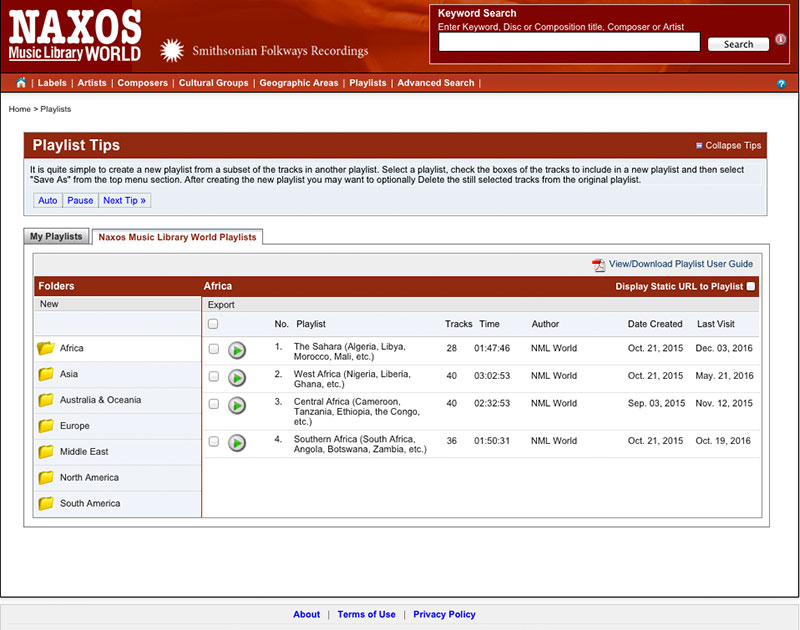
Task: Start the Central Africa playlist
Action: click(x=237, y=405)
